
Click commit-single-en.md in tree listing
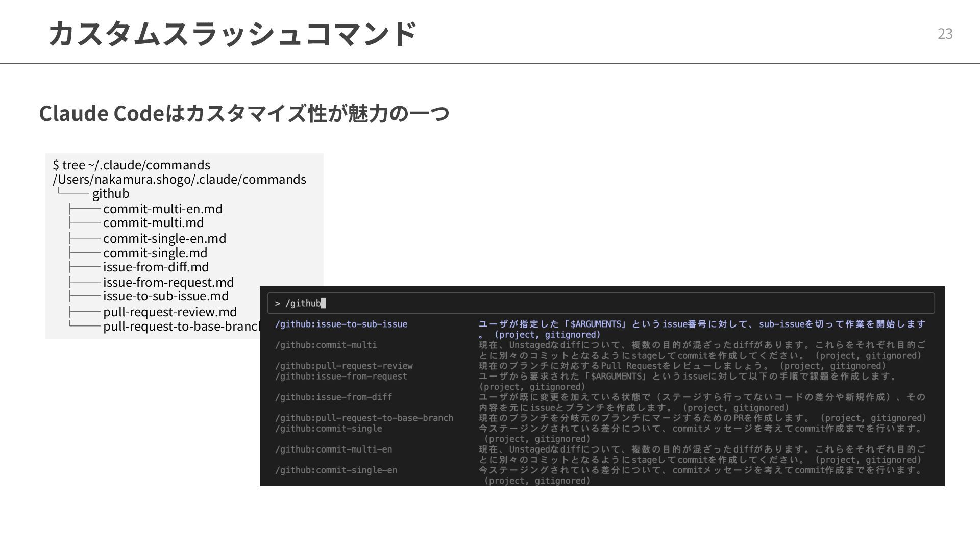(164, 238)
